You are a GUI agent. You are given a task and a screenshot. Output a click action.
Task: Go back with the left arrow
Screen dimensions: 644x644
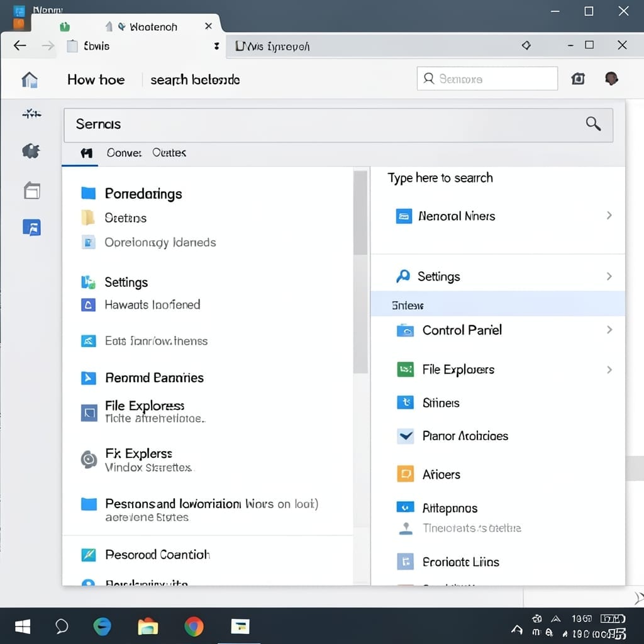pyautogui.click(x=19, y=45)
